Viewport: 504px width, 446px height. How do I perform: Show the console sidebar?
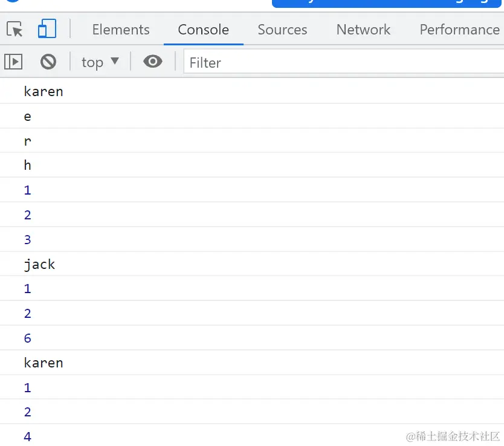pyautogui.click(x=13, y=62)
